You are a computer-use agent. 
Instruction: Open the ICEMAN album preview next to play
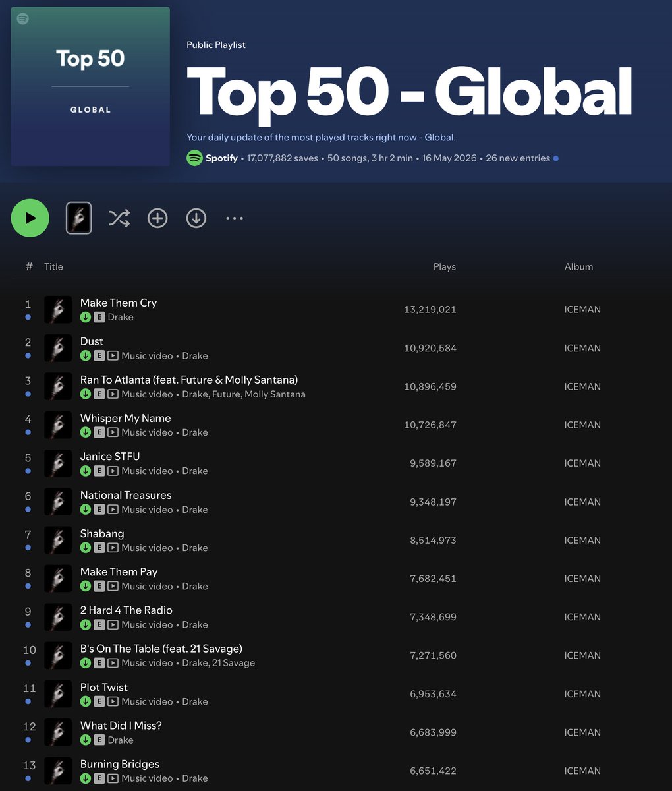click(x=79, y=218)
